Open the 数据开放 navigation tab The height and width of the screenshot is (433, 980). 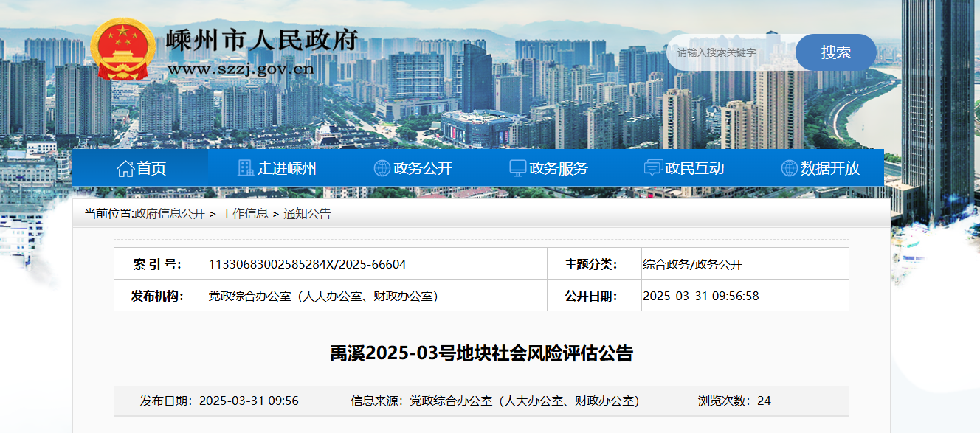[819, 168]
